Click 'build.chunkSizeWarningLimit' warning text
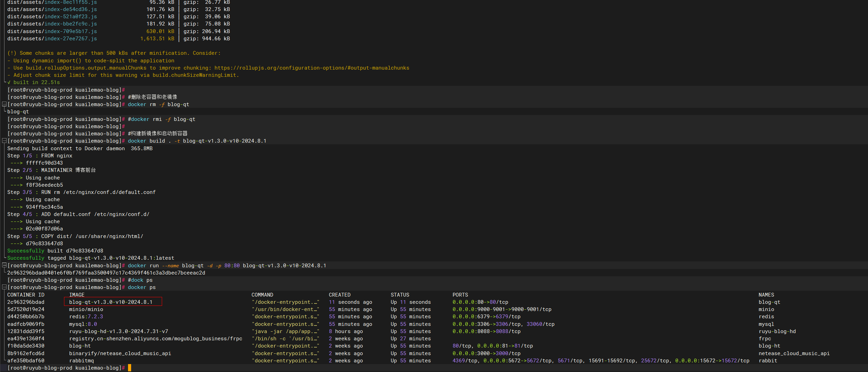868x372 pixels. [196, 75]
